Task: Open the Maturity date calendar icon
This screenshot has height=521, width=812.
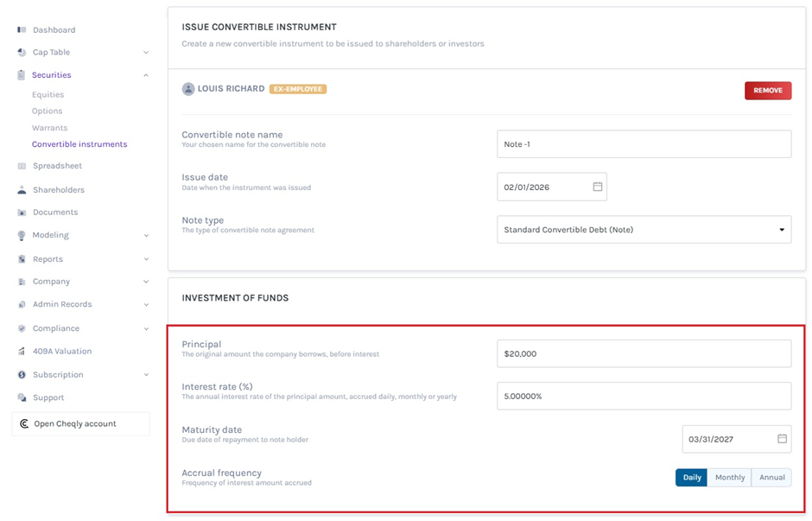Action: click(x=782, y=439)
